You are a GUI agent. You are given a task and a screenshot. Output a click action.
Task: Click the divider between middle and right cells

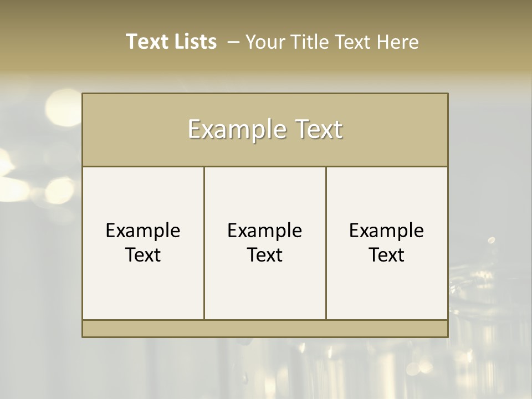[326, 243]
